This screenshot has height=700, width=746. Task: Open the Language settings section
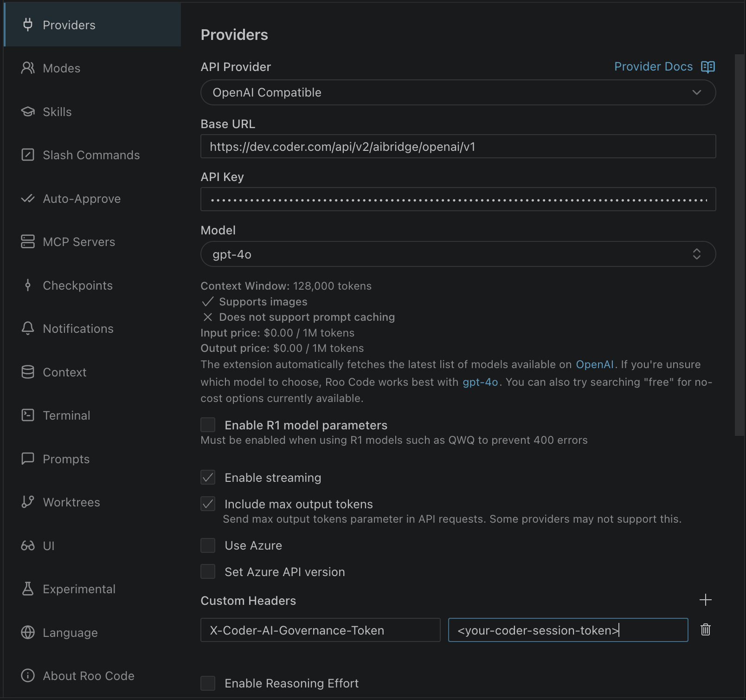[x=28, y=632]
